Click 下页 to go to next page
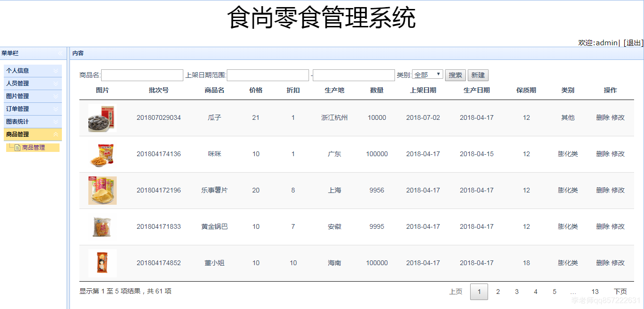 (x=620, y=292)
